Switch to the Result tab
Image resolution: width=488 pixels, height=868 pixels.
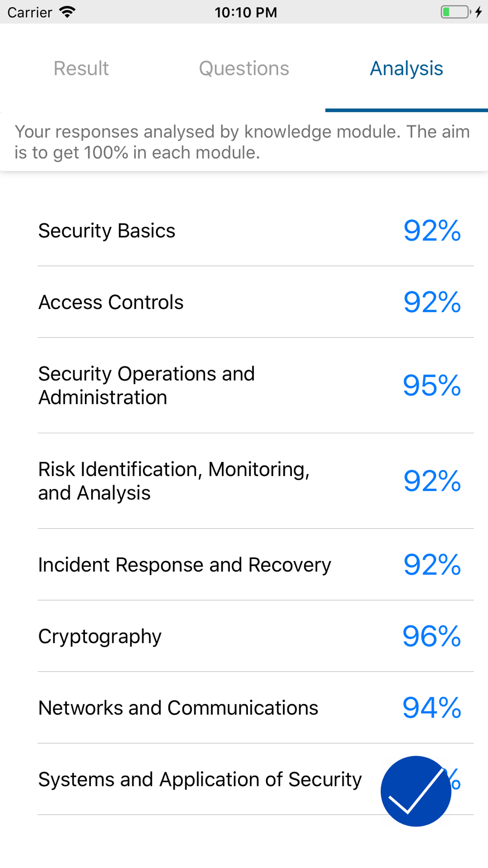coord(81,68)
